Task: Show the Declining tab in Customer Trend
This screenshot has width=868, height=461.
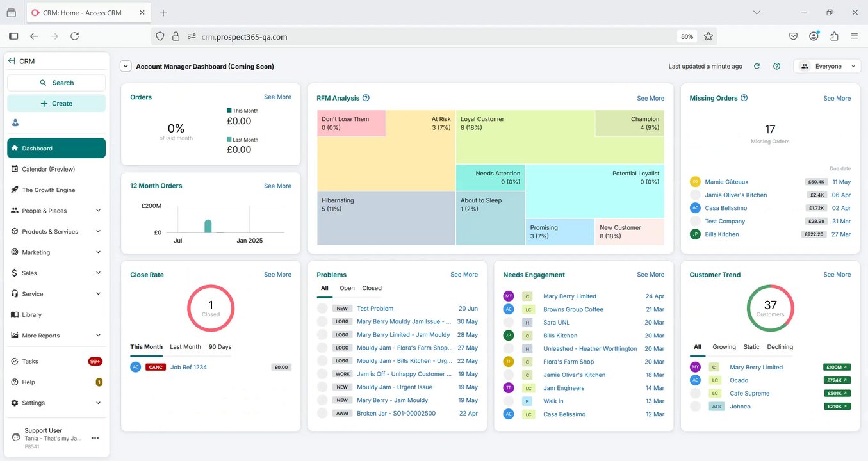Action: coord(780,347)
